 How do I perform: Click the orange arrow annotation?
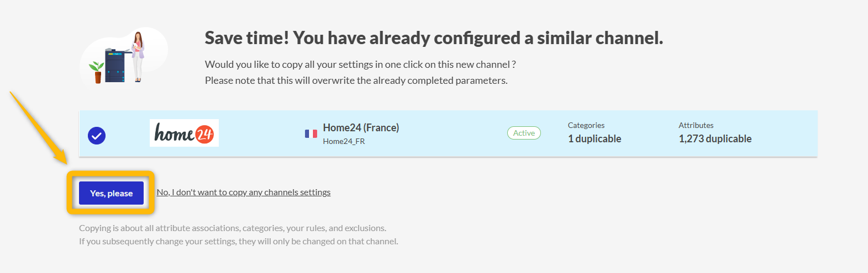(39, 128)
